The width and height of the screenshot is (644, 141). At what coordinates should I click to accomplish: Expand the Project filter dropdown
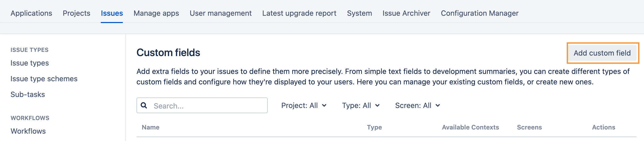304,105
